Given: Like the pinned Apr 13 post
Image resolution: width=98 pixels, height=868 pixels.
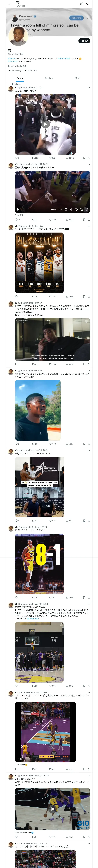Looking at the screenshot, I should [x=50, y=158].
